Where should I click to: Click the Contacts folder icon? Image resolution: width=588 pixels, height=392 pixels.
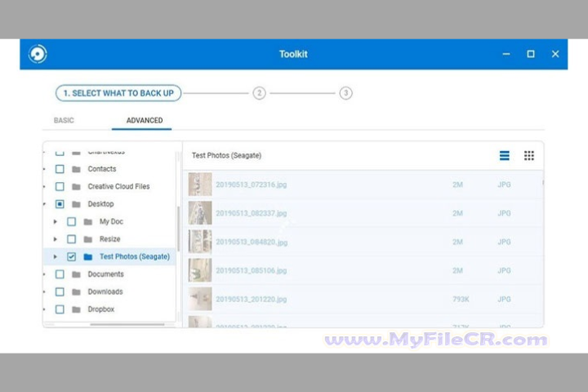(x=76, y=169)
